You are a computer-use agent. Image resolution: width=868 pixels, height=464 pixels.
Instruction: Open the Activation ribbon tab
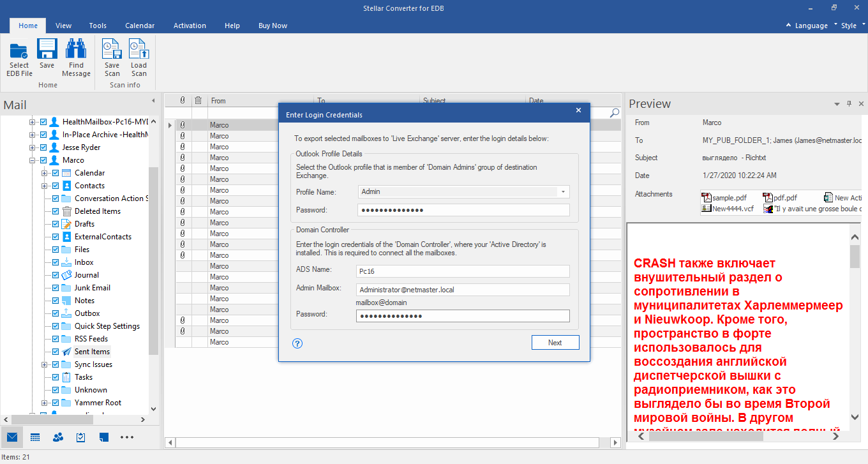click(190, 26)
